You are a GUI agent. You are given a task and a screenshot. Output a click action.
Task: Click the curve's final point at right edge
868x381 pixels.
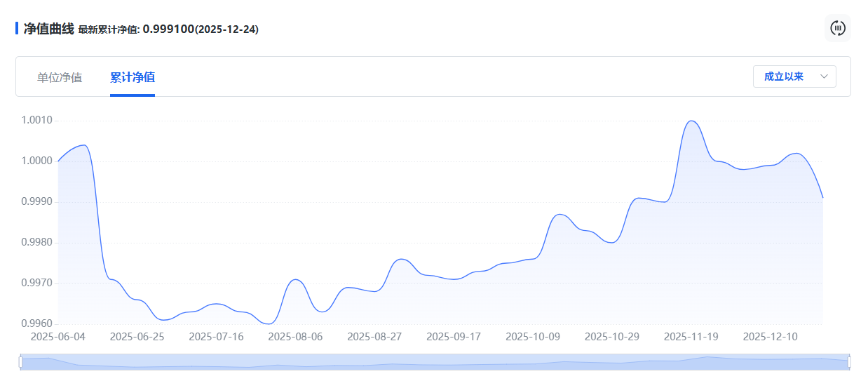point(822,198)
